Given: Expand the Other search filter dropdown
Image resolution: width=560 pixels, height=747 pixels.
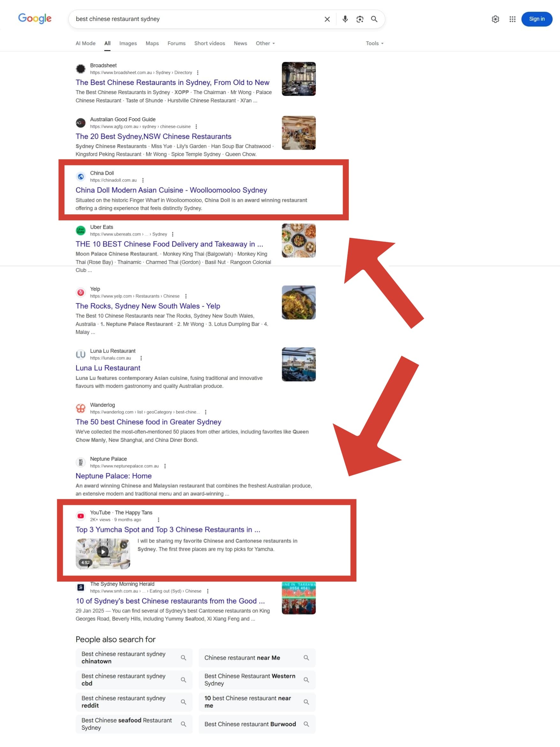Looking at the screenshot, I should [x=265, y=43].
